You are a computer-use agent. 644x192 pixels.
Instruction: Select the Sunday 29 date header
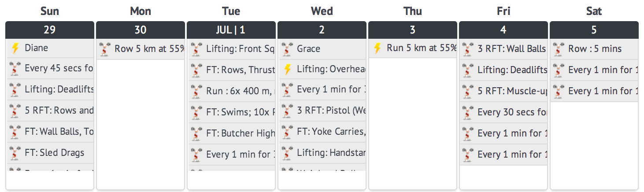50,30
